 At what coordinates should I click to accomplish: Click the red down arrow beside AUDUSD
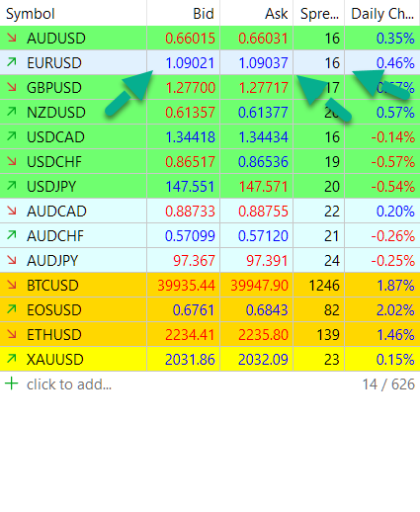tap(12, 38)
